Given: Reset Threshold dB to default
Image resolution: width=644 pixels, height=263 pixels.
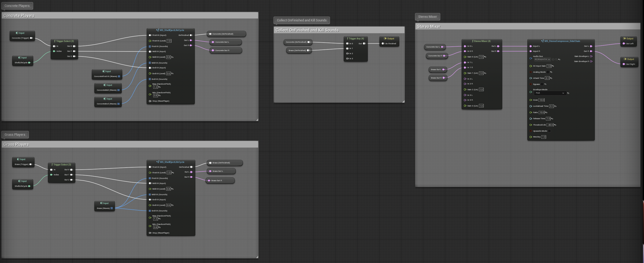Looking at the screenshot, I should [x=555, y=125].
